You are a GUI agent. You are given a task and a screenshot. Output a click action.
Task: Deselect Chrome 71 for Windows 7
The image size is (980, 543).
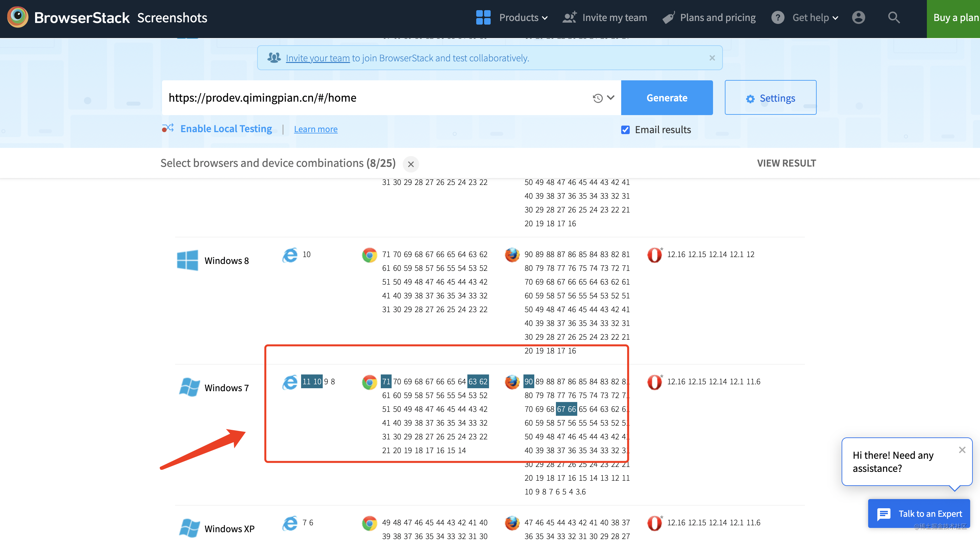(x=386, y=381)
